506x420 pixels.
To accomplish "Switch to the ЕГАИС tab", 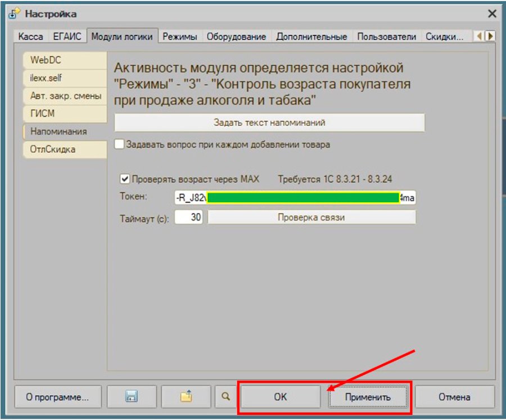I will tap(67, 37).
